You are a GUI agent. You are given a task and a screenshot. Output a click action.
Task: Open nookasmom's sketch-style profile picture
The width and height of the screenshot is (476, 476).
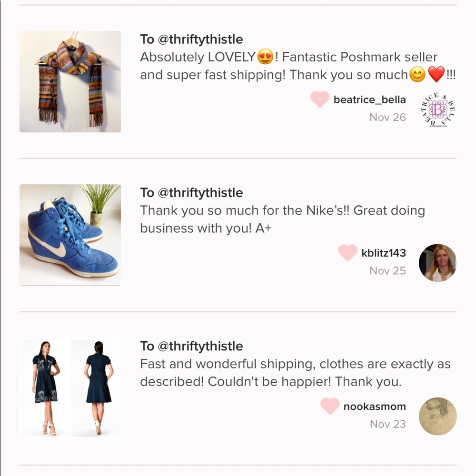(x=437, y=416)
